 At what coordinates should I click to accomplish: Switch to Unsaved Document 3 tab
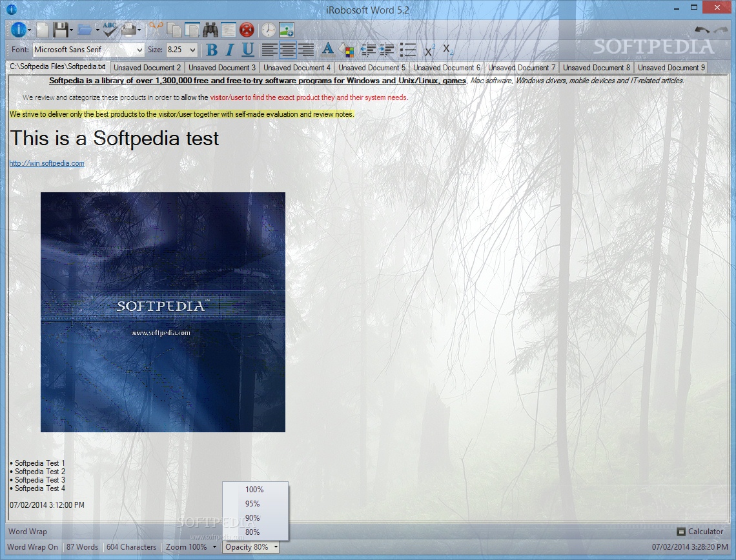pyautogui.click(x=222, y=68)
